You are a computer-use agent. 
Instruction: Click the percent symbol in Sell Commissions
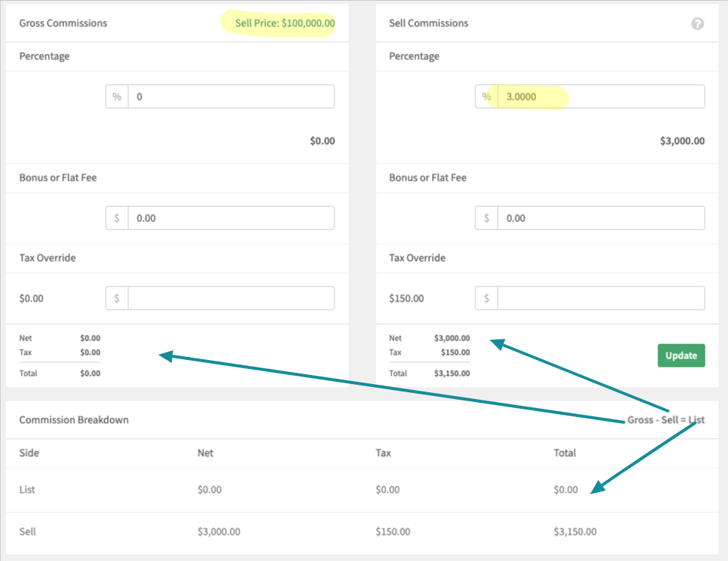click(487, 97)
